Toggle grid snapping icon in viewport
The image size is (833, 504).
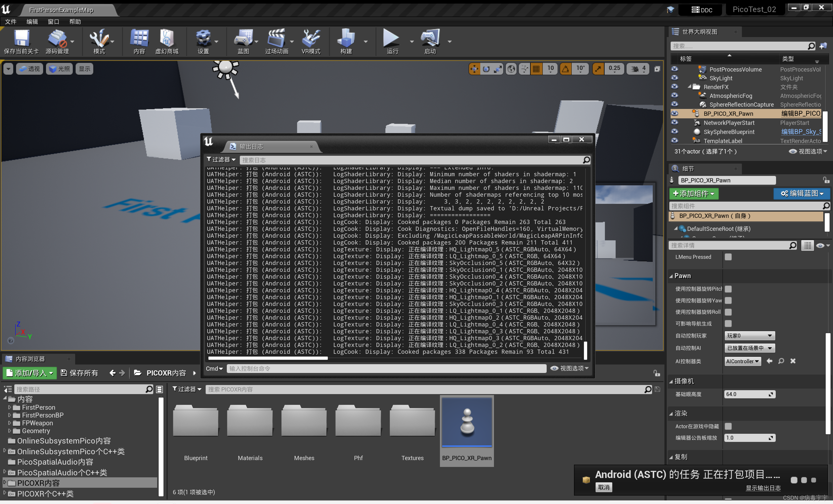click(x=536, y=69)
